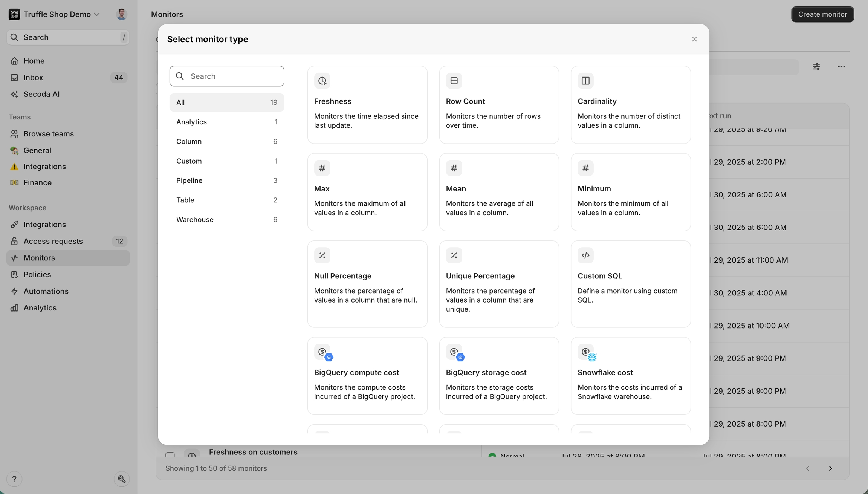The width and height of the screenshot is (868, 494).
Task: Choose the Cardinality column icon
Action: click(585, 81)
